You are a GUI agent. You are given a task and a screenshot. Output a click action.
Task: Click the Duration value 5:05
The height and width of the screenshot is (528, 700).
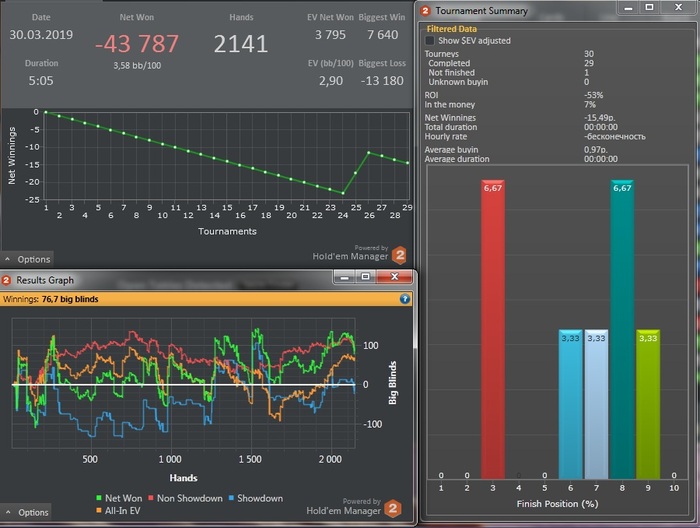click(x=41, y=81)
